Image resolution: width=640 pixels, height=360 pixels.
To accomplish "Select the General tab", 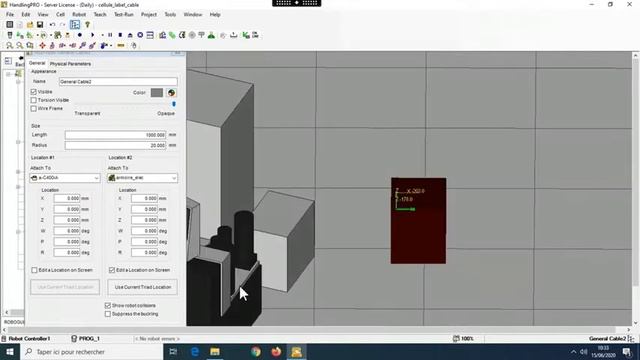I will click(x=37, y=64).
